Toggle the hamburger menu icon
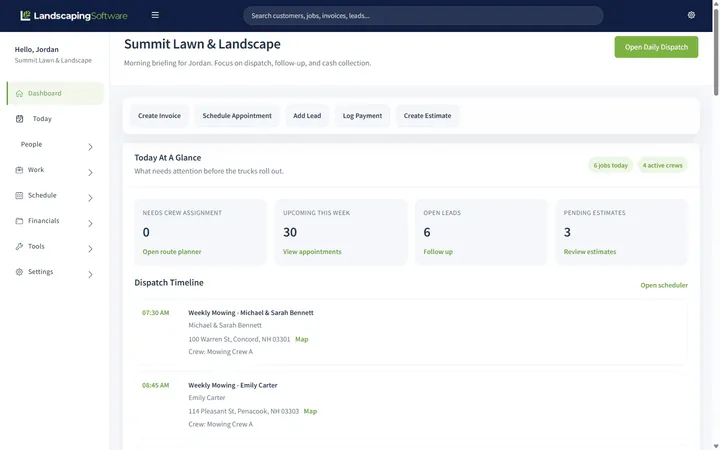 coord(155,15)
